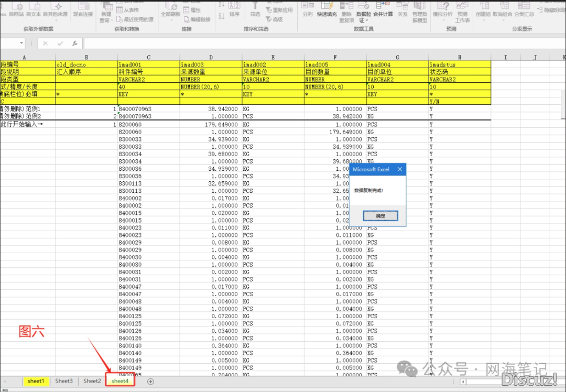Click 高级 (Advanced) filter option
Screen dimensions: 566x392
tap(274, 19)
